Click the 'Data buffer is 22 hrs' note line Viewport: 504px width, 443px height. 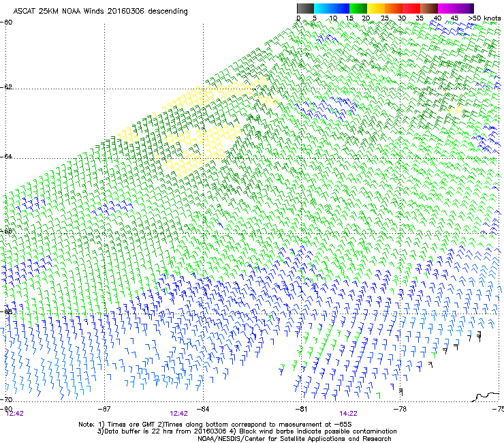(x=247, y=431)
